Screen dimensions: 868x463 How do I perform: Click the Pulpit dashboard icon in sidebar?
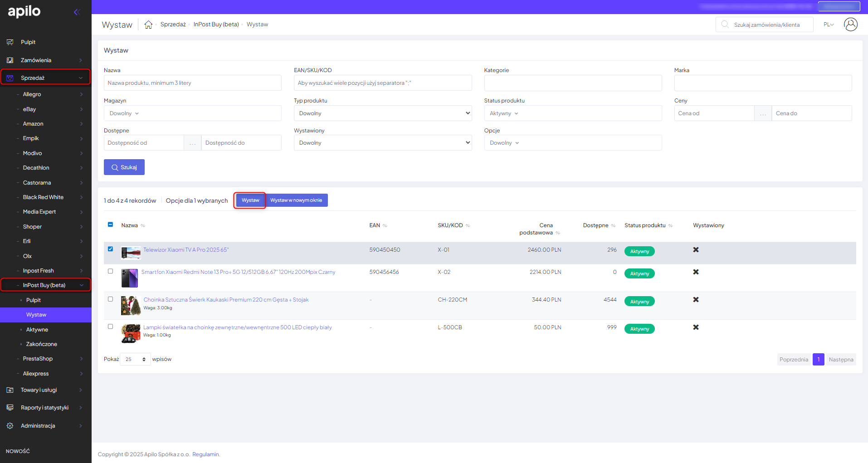click(10, 42)
